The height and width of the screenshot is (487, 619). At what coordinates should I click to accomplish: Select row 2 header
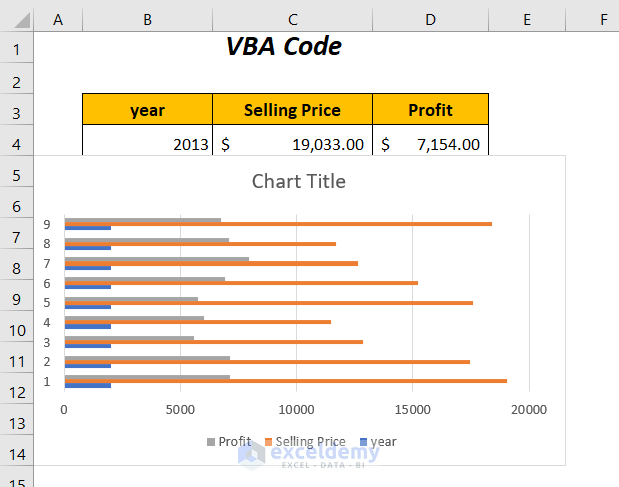pos(17,81)
